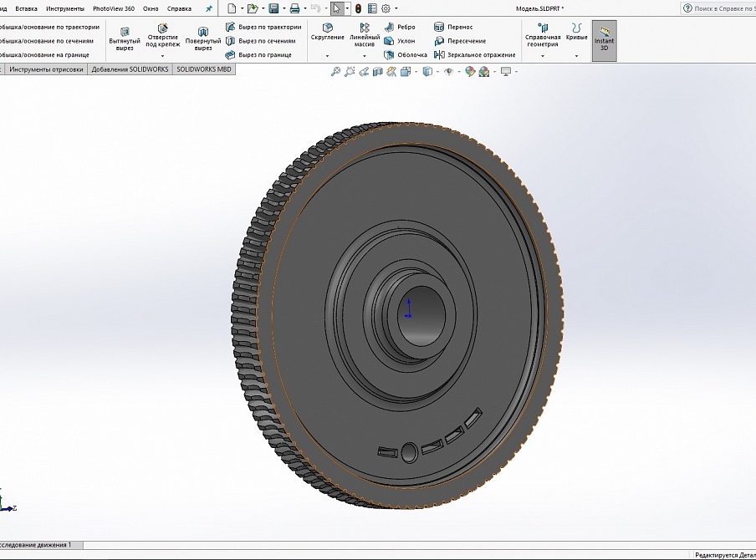Click the Скругление (Fillet) tool
This screenshot has height=560, width=756.
tap(327, 33)
